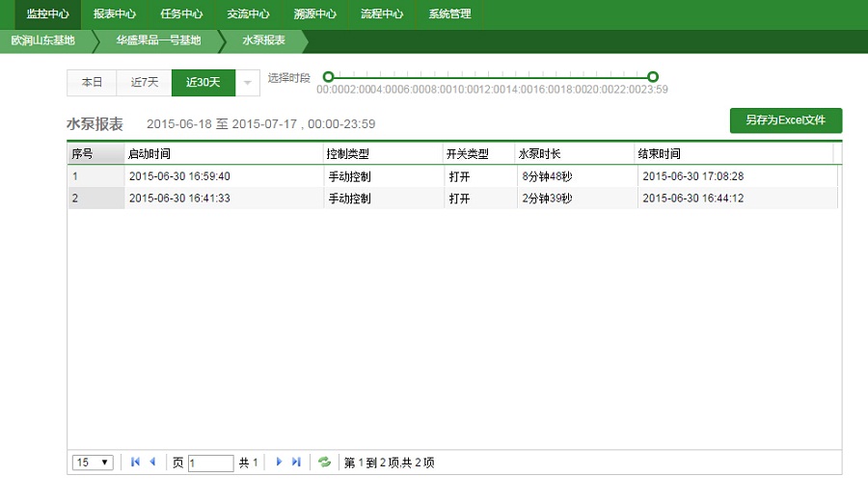Sort by 启动时间 column header
The height and width of the screenshot is (503, 868).
click(223, 154)
